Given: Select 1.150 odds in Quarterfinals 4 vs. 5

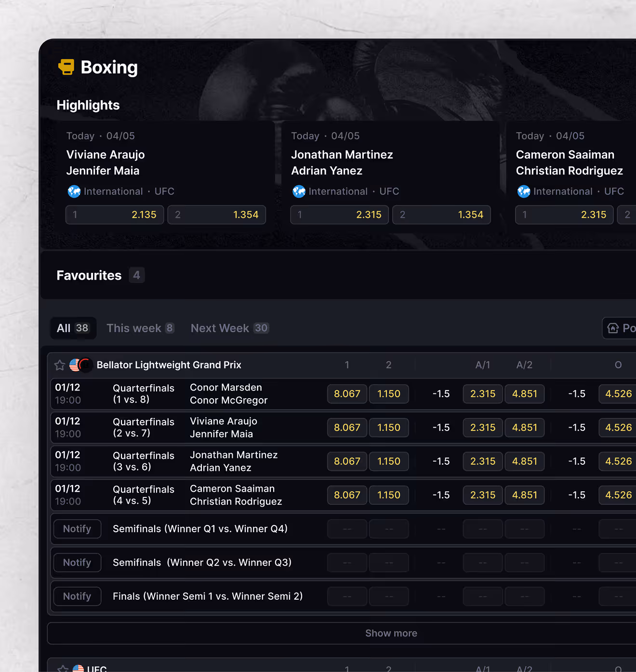Looking at the screenshot, I should (389, 495).
